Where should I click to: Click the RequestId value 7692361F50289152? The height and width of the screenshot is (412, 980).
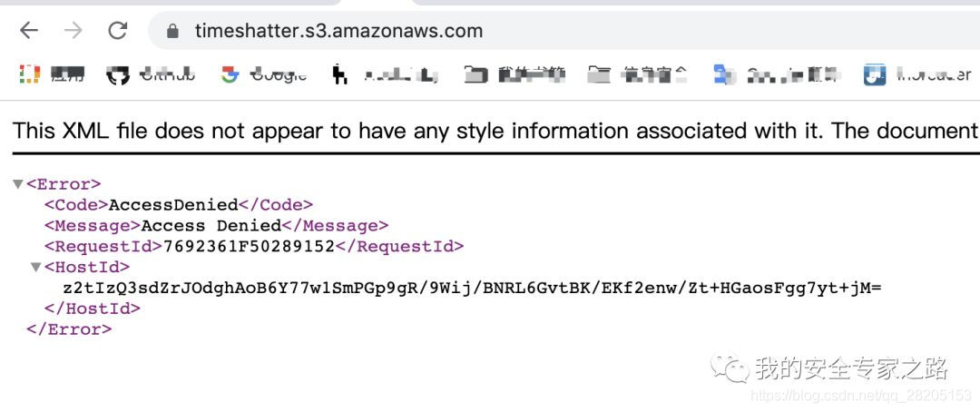point(249,246)
